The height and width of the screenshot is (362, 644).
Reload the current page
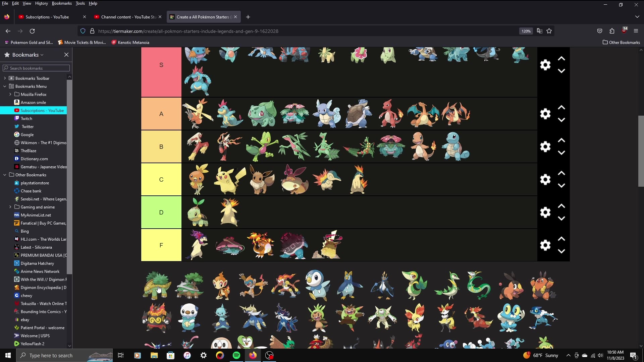tap(32, 31)
